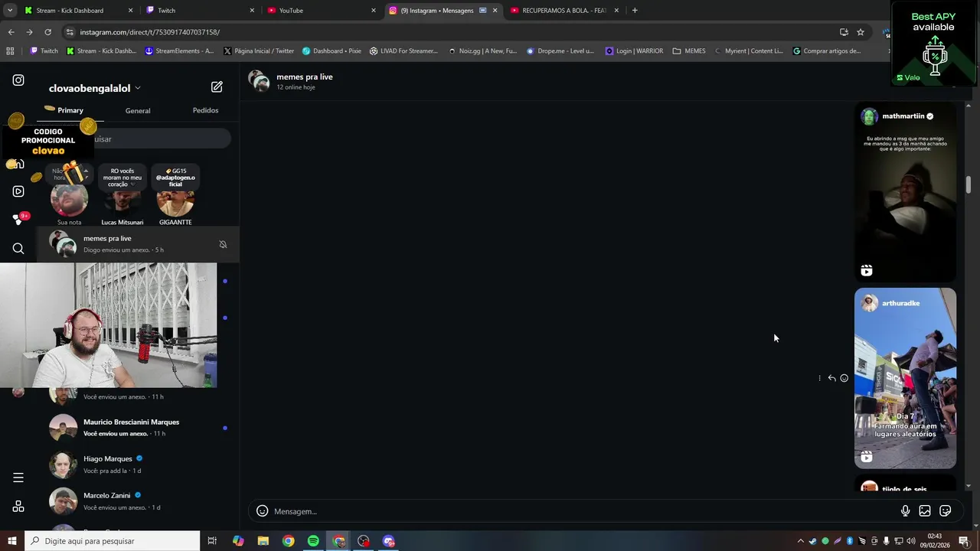Switch to the Pedidos requests tab

(x=205, y=110)
